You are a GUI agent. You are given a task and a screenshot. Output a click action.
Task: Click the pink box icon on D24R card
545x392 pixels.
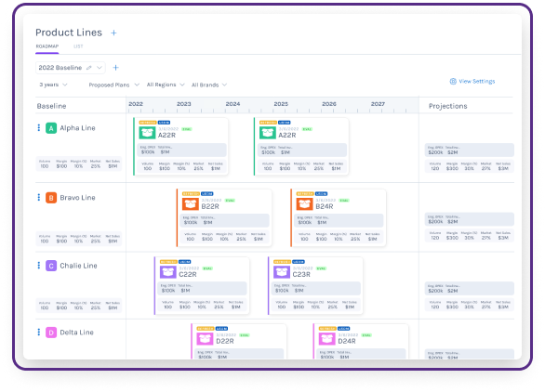pos(327,338)
